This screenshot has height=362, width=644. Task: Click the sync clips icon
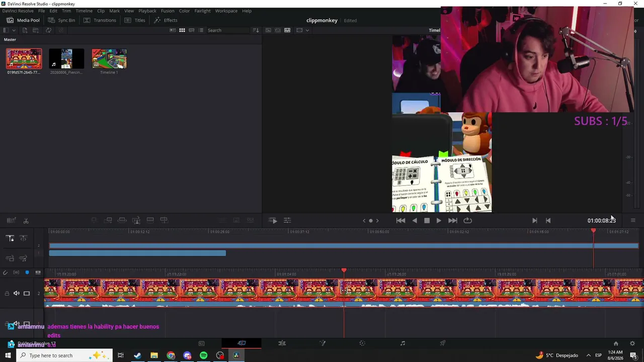click(x=48, y=30)
